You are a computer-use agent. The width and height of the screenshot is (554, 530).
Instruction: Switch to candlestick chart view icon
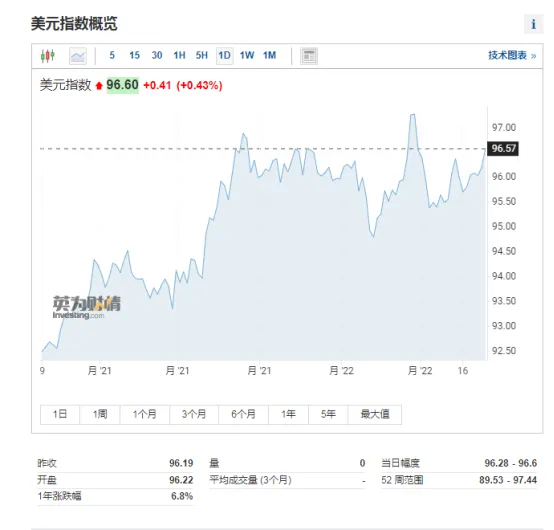point(48,56)
